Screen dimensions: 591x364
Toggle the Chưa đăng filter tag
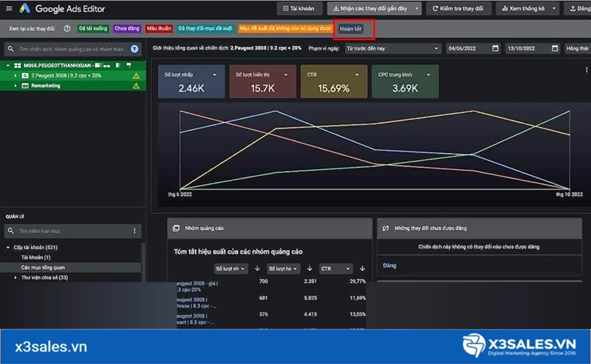pyautogui.click(x=127, y=28)
